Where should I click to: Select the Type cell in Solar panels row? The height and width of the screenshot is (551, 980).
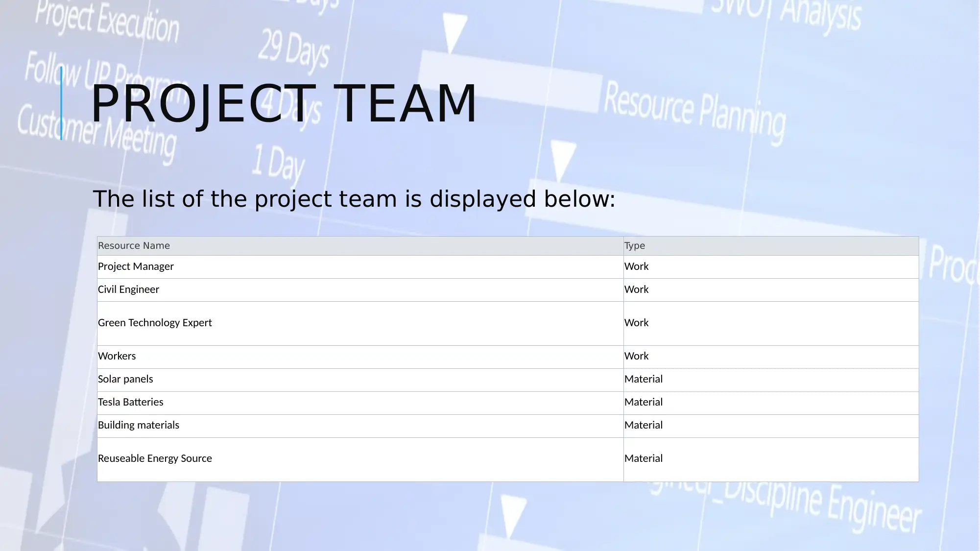pos(771,380)
